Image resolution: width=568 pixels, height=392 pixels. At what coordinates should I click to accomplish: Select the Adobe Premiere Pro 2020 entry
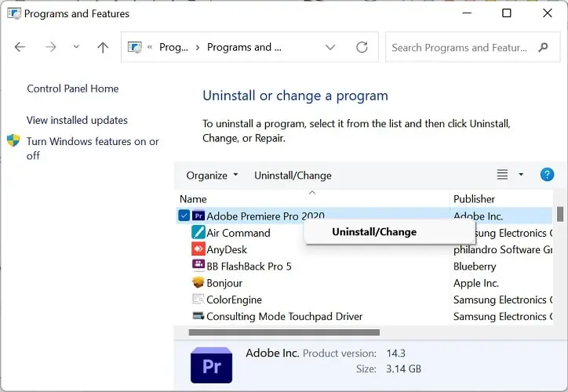(x=265, y=216)
